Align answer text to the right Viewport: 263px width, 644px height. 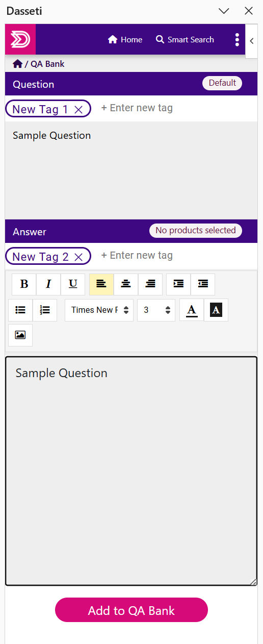click(150, 285)
